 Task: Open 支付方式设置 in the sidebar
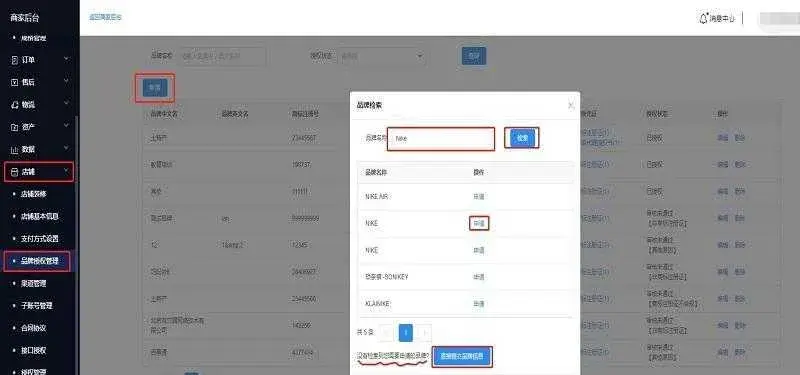[39, 239]
